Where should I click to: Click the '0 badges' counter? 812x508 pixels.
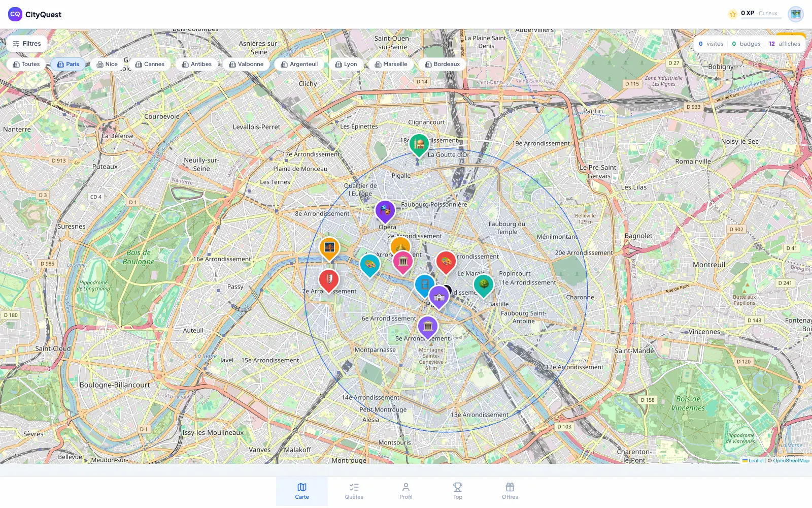(x=746, y=44)
